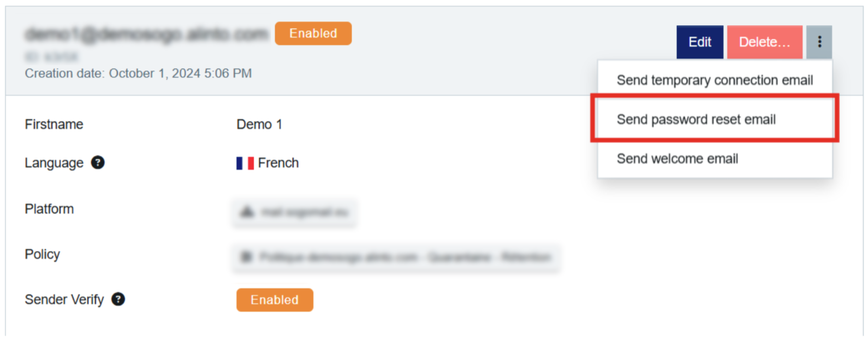
Task: Toggle the Sender Verify Enabled badge
Action: coord(275,300)
